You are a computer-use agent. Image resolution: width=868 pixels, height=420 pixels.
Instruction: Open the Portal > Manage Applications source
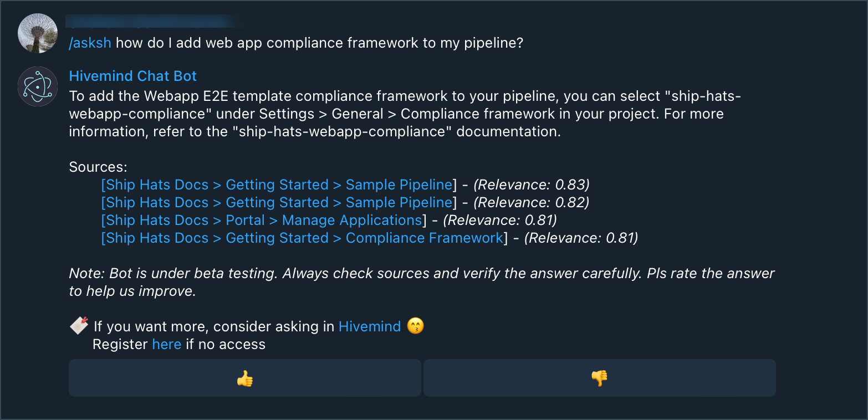262,220
